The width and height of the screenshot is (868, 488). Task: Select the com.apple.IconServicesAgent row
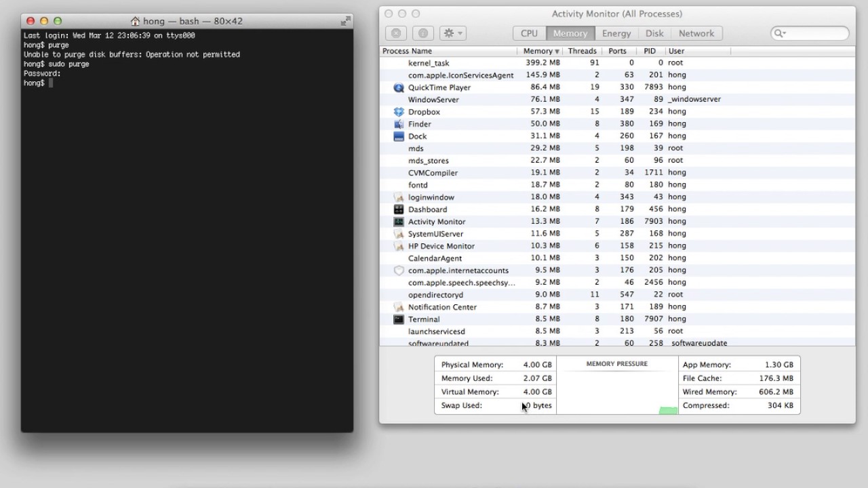pos(617,75)
